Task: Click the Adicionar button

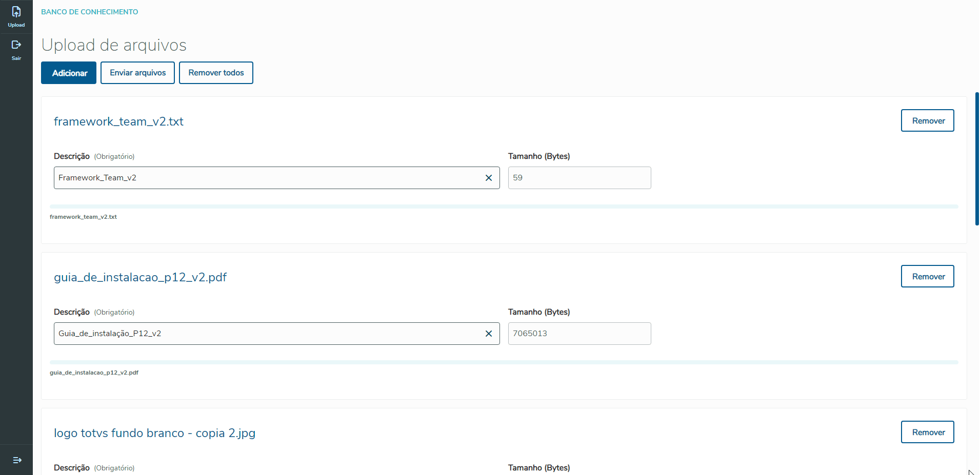Action: point(69,73)
